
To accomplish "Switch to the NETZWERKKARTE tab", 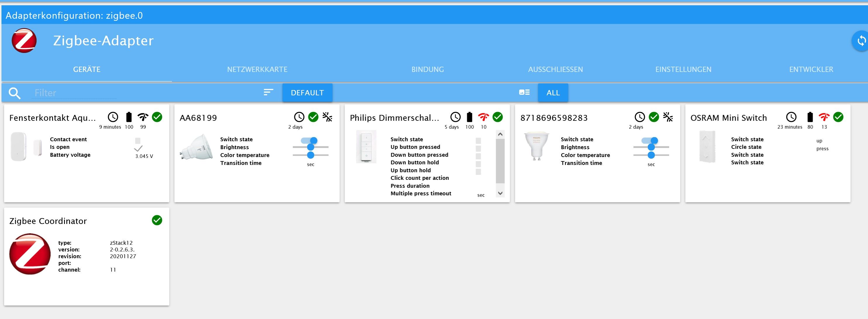I will 257,69.
